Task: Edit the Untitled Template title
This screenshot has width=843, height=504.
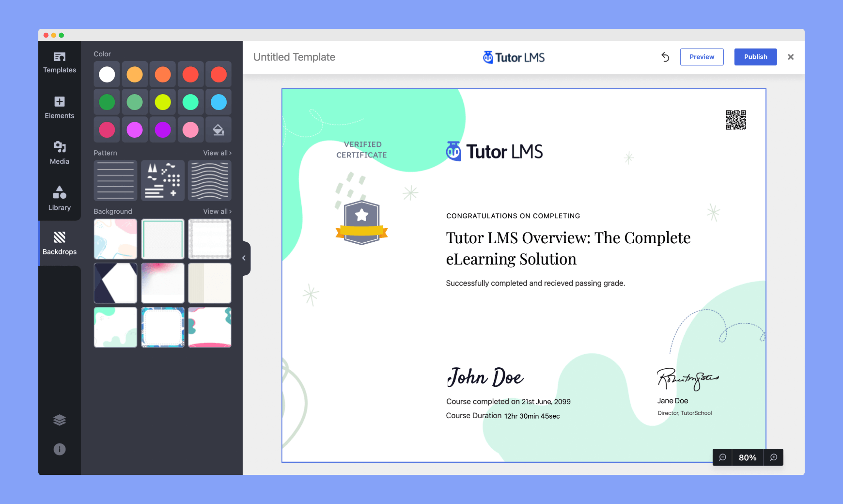Action: click(294, 57)
